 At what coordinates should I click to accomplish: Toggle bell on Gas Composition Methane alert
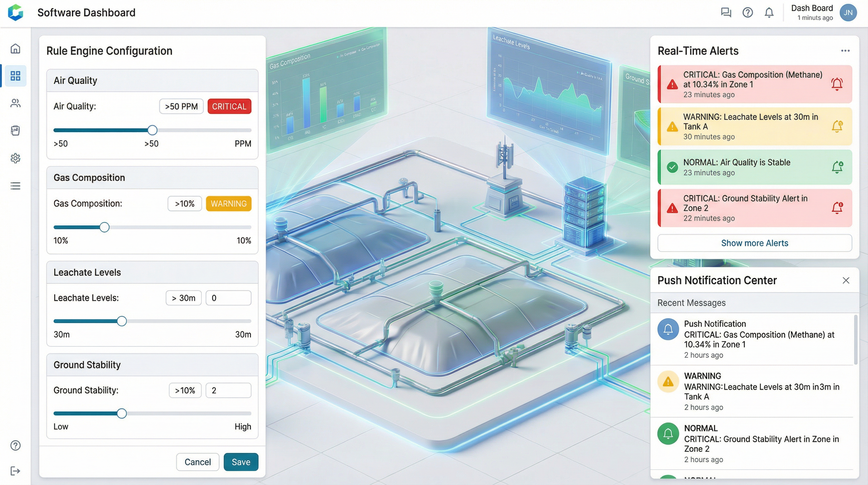tap(837, 84)
